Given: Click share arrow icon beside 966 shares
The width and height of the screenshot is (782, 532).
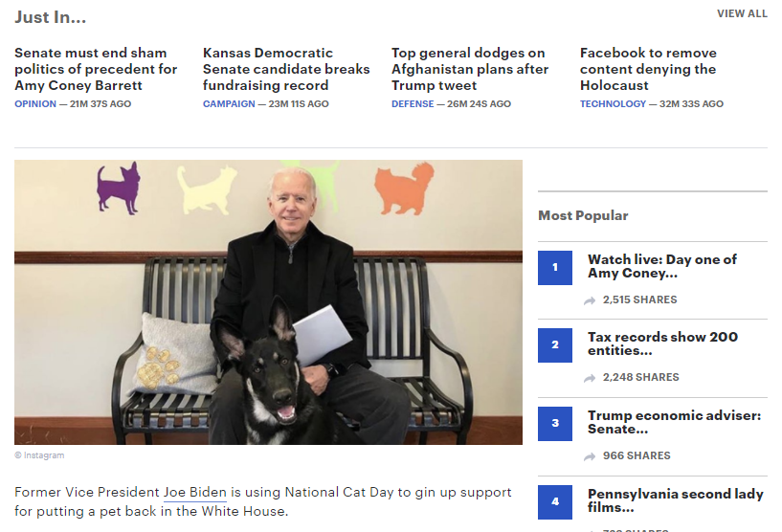Looking at the screenshot, I should click(x=590, y=456).
